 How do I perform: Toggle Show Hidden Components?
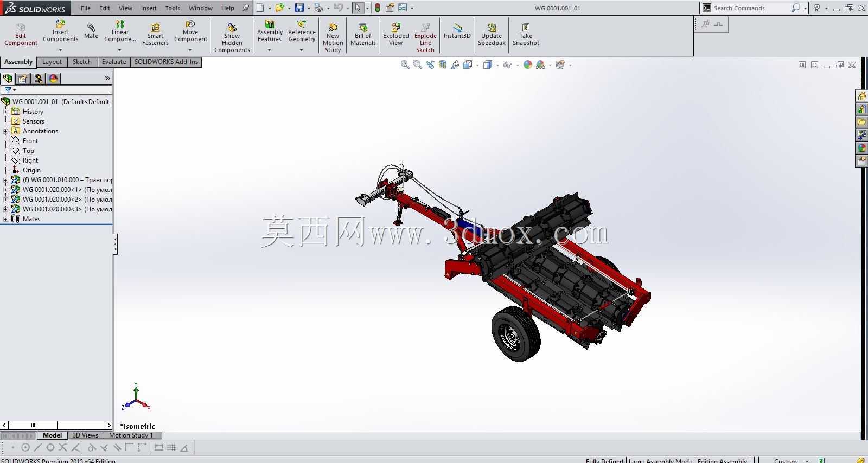tap(232, 38)
